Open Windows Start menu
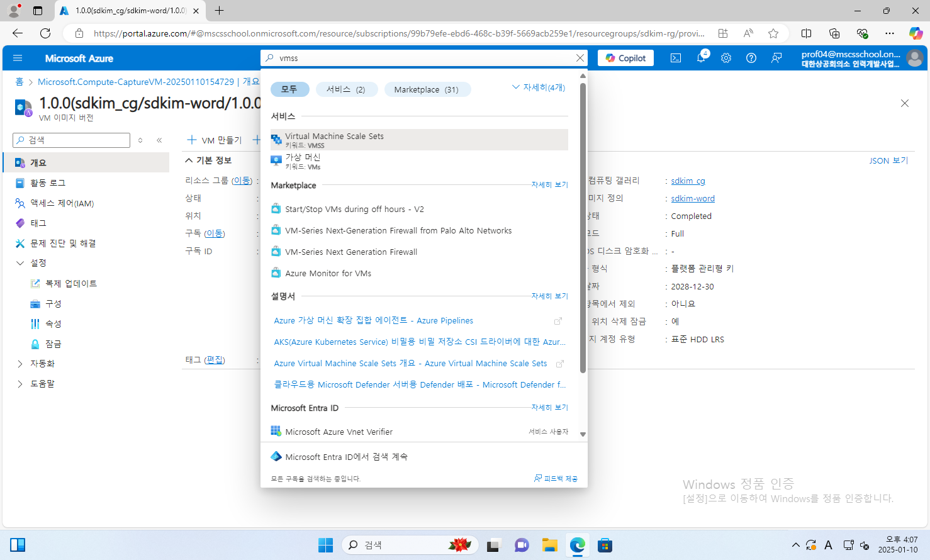The image size is (930, 560). (x=325, y=545)
